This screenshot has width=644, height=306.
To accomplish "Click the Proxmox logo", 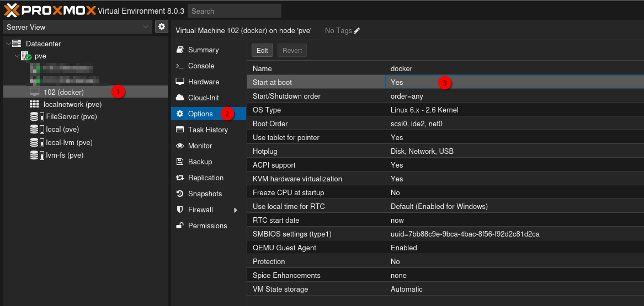I will pos(50,10).
